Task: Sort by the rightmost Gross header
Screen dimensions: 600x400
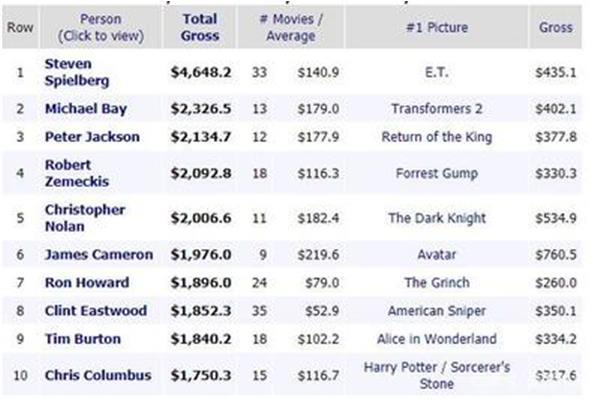Action: pos(556,27)
